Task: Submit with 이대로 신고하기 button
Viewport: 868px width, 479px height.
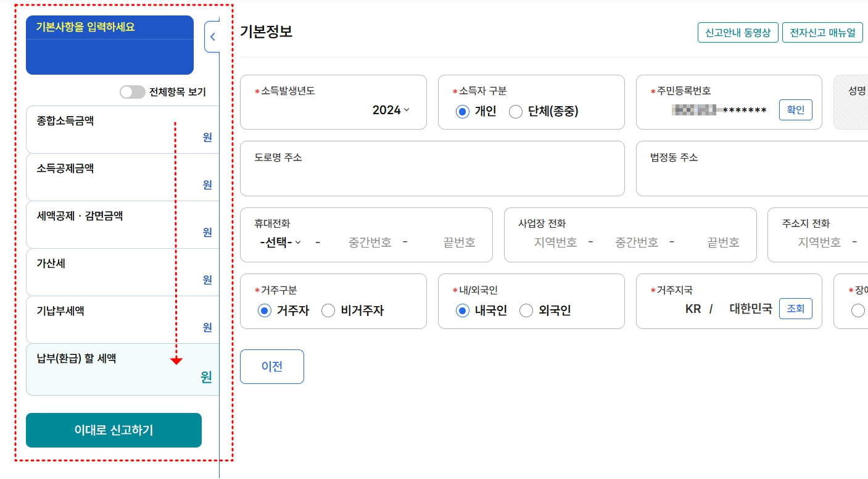Action: coord(114,430)
